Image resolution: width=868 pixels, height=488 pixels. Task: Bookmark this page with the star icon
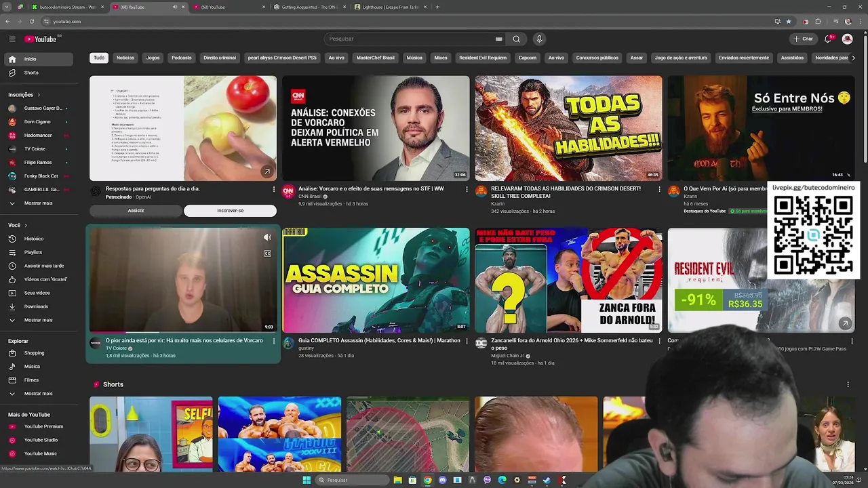point(788,21)
